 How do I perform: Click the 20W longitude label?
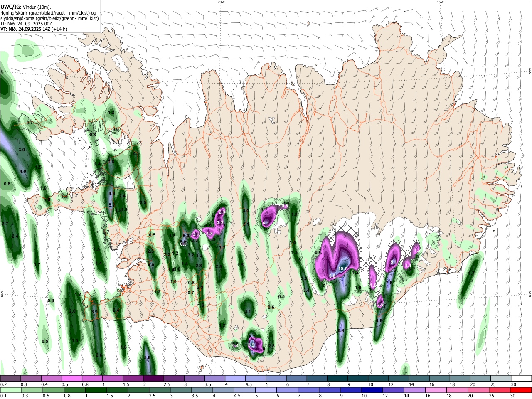(221, 2)
